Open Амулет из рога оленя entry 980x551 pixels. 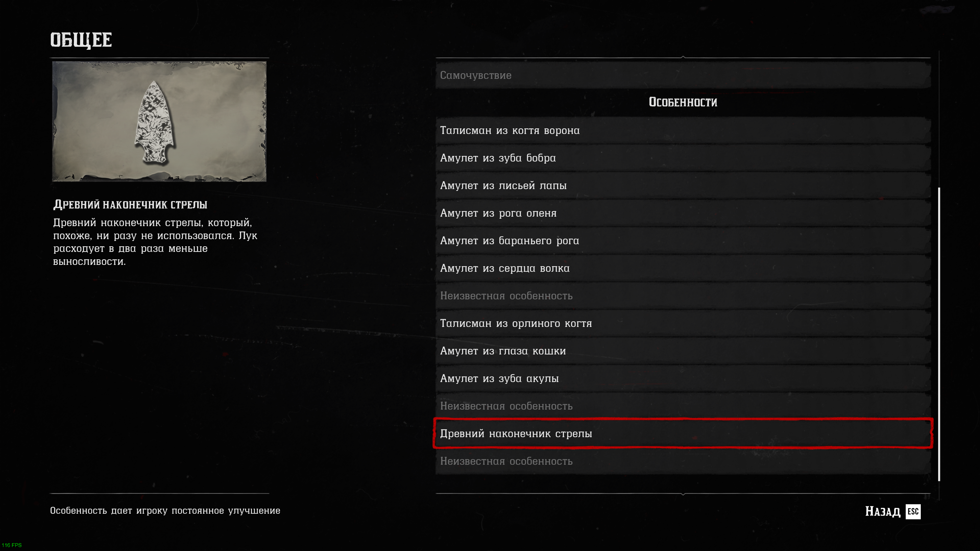tap(683, 213)
